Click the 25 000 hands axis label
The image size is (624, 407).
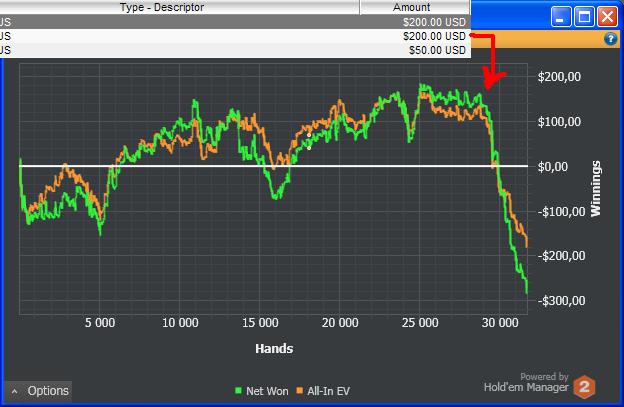pos(420,323)
